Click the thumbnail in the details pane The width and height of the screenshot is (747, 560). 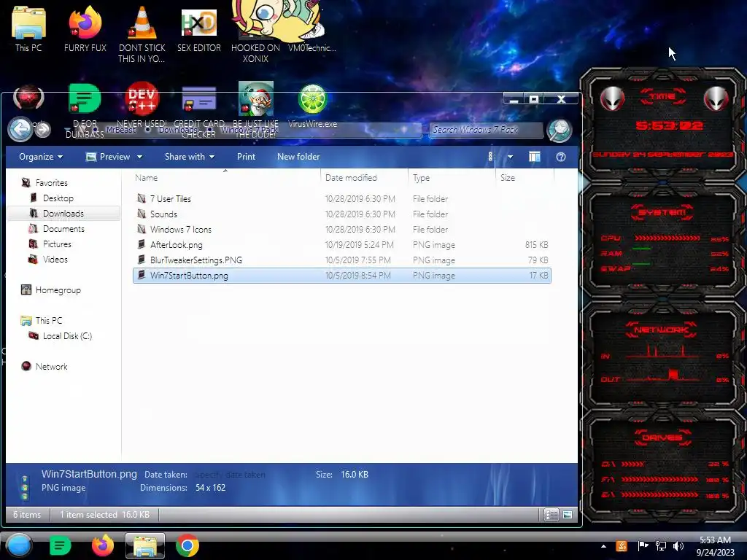[24, 487]
